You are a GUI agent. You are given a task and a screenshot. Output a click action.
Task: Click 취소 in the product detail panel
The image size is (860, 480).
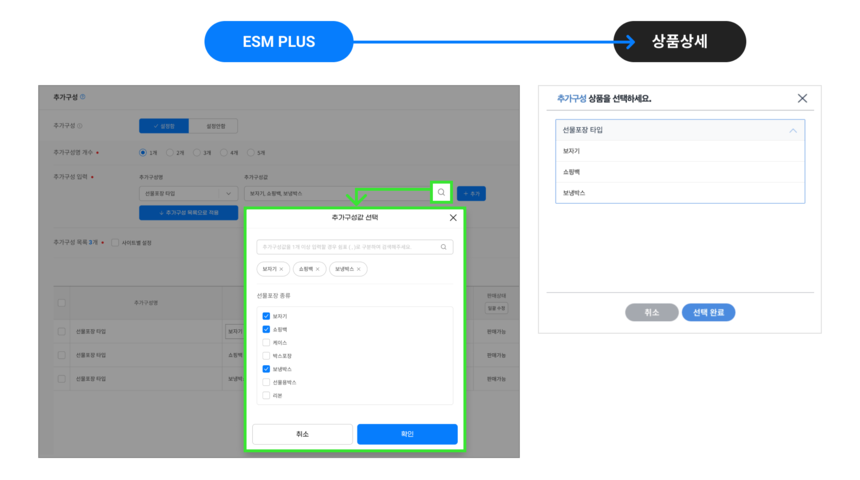(652, 312)
